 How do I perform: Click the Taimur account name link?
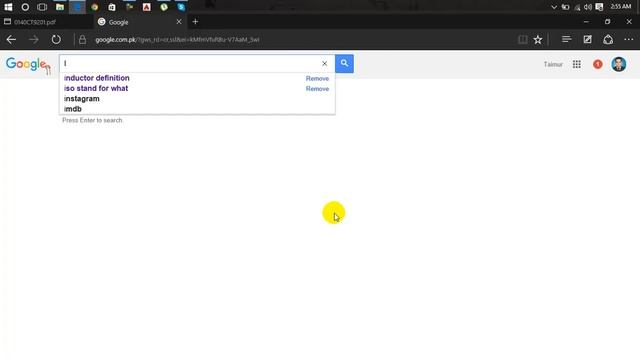(x=553, y=64)
